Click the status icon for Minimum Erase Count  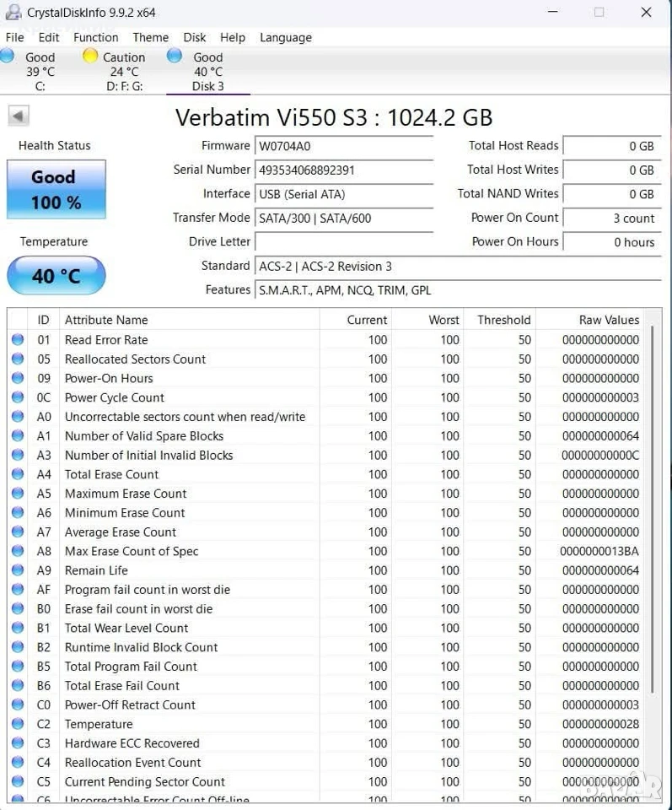(x=18, y=512)
